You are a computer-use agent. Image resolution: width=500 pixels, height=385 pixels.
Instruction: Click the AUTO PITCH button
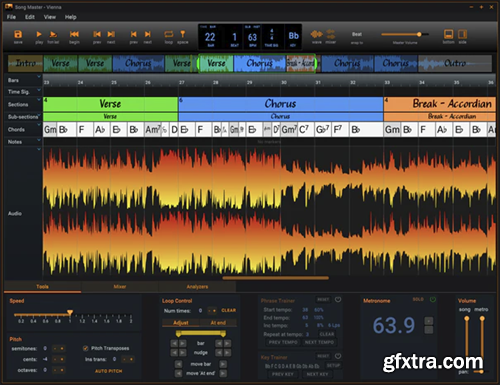coord(108,371)
